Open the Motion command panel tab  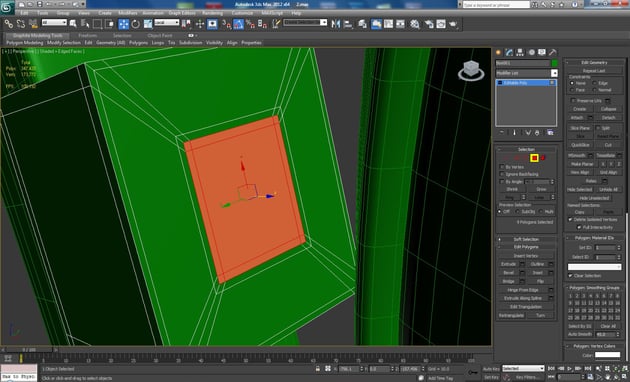pos(531,52)
